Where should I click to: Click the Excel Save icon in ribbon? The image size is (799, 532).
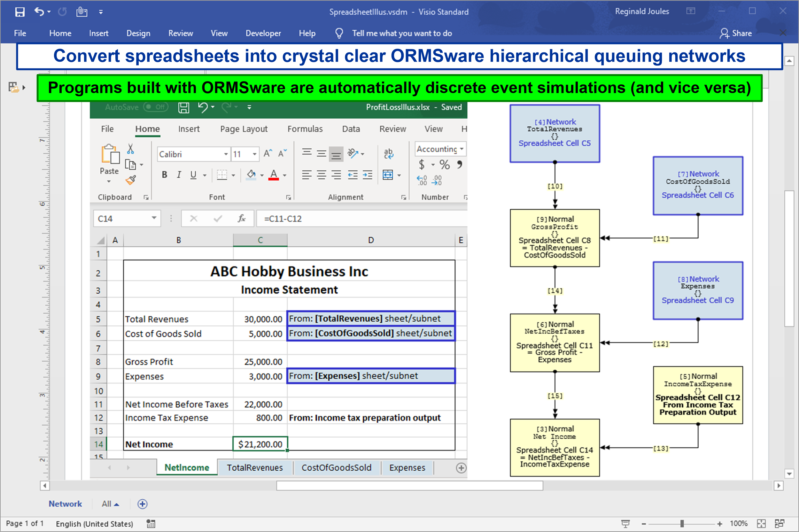(182, 109)
